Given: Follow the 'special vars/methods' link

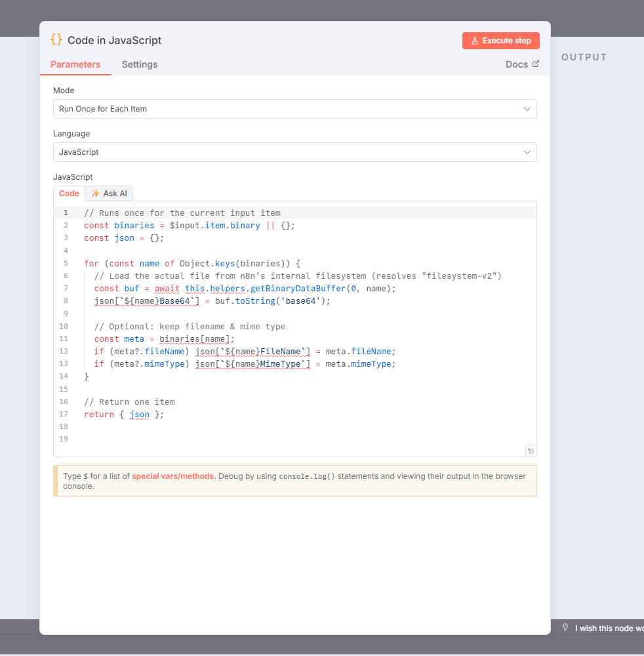Looking at the screenshot, I should [x=172, y=476].
